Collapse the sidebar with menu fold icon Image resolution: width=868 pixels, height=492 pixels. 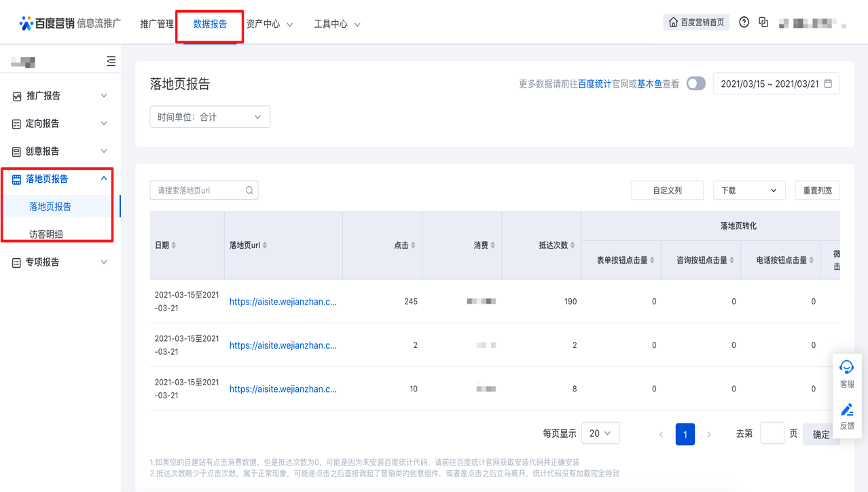point(111,62)
